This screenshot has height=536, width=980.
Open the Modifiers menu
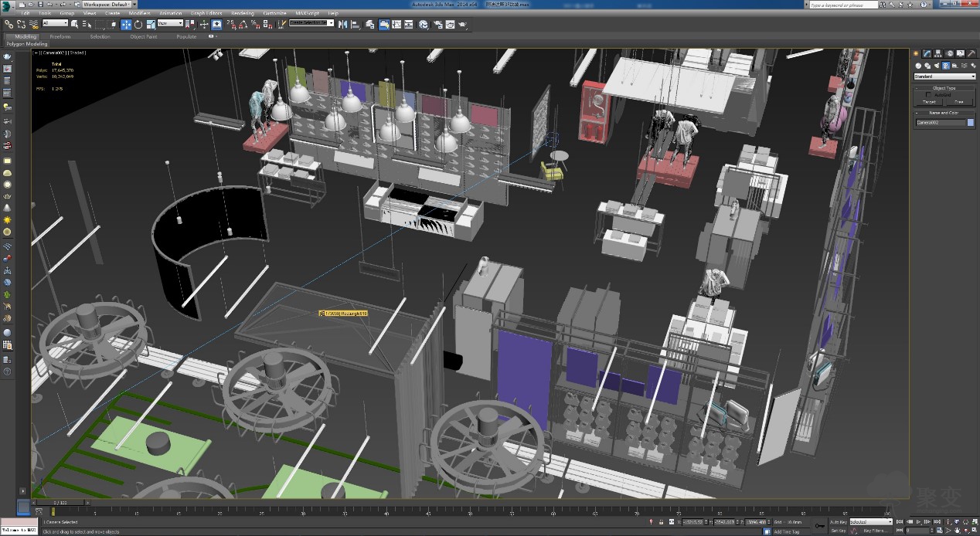point(140,13)
